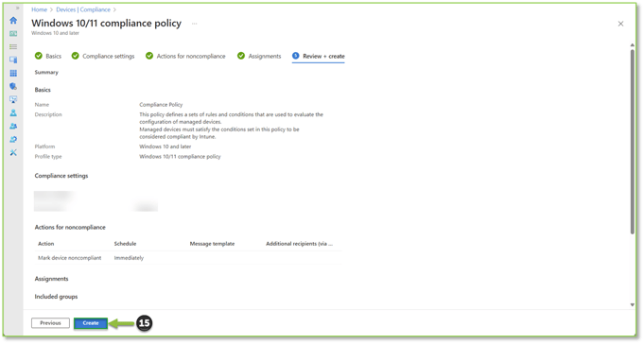Viewport: 644px width, 344px height.
Task: Click the Create button
Action: tap(91, 323)
